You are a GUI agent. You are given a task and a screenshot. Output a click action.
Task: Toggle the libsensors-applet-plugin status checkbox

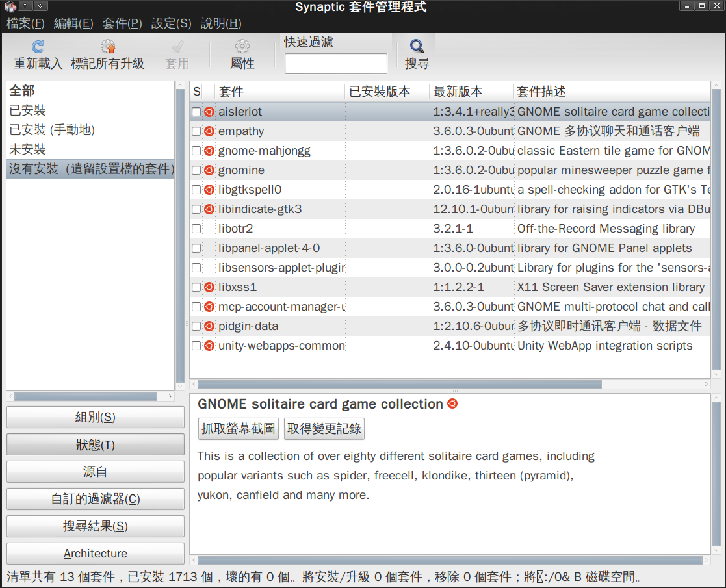point(196,268)
